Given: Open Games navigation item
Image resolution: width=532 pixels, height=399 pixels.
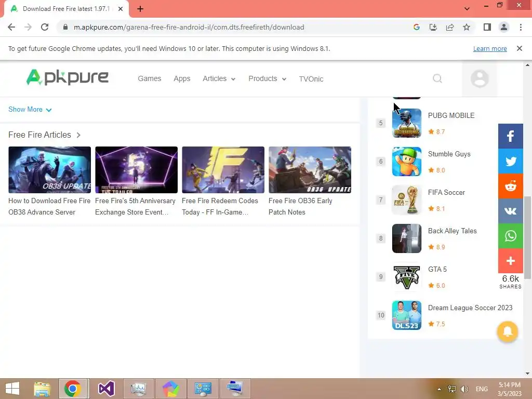Looking at the screenshot, I should [x=149, y=79].
